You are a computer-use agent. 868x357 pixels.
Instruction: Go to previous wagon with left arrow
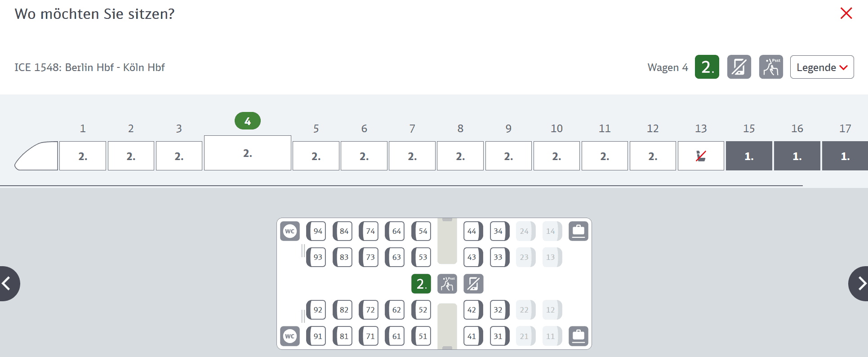click(x=8, y=283)
